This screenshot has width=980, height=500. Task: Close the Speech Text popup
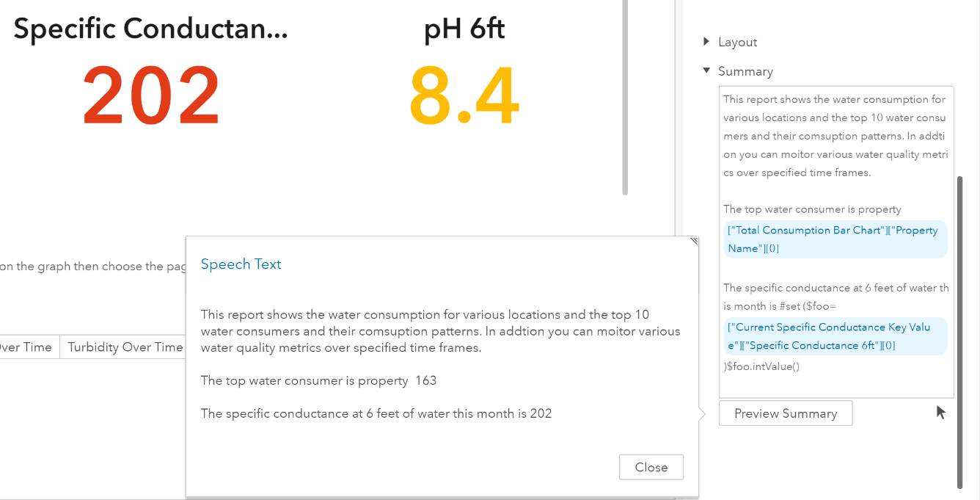tap(651, 467)
